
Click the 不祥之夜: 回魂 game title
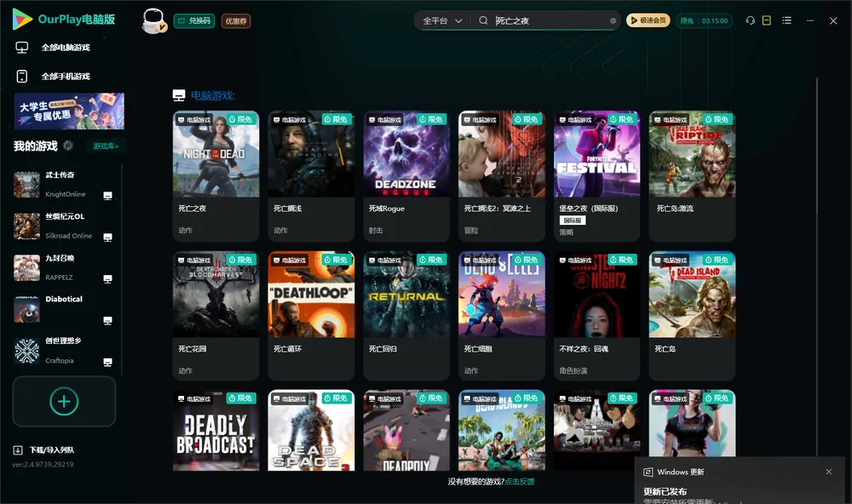(584, 349)
